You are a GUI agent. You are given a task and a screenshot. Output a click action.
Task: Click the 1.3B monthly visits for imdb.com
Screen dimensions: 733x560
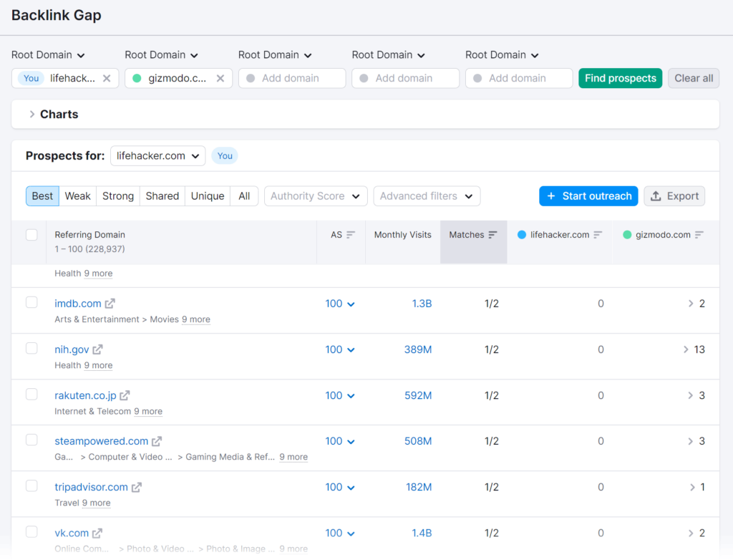point(422,304)
